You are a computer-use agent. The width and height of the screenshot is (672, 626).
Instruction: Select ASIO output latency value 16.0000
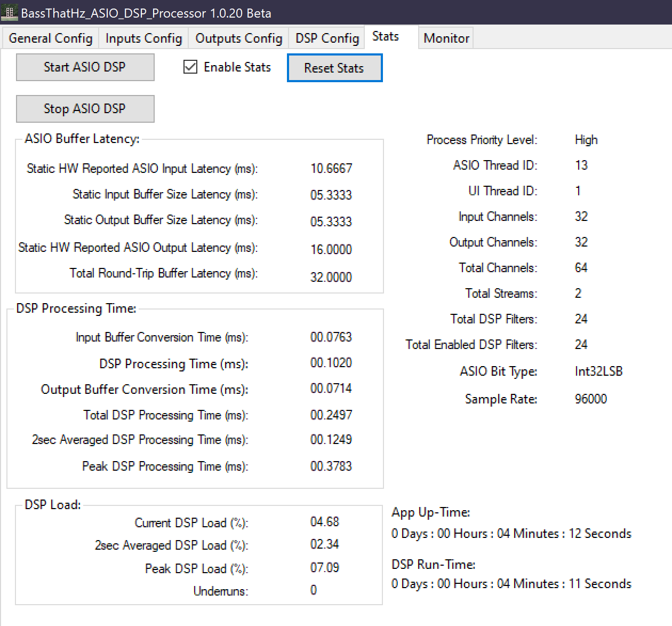click(331, 249)
